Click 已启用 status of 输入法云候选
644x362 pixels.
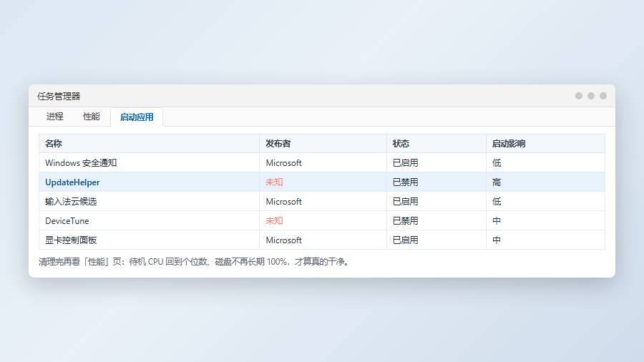point(406,202)
